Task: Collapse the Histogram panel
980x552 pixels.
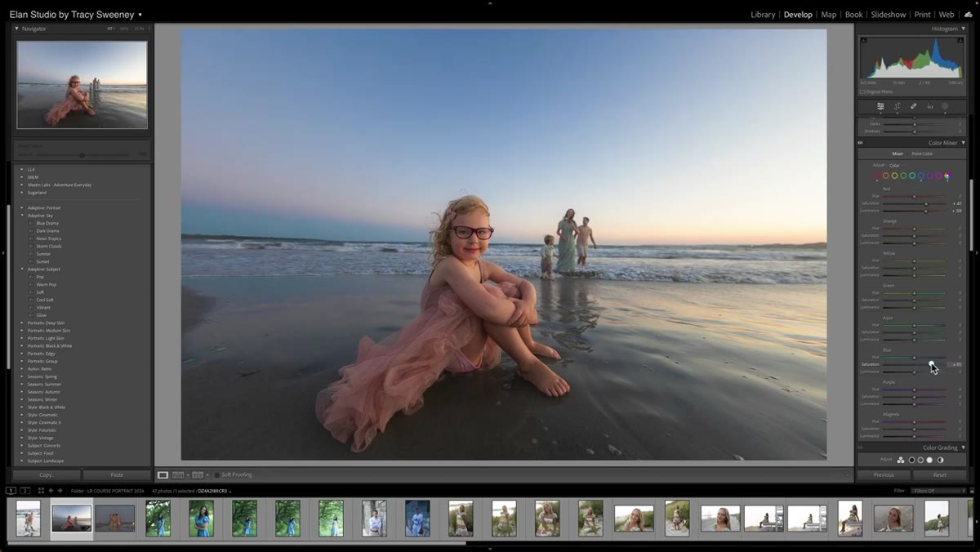Action: 963,29
